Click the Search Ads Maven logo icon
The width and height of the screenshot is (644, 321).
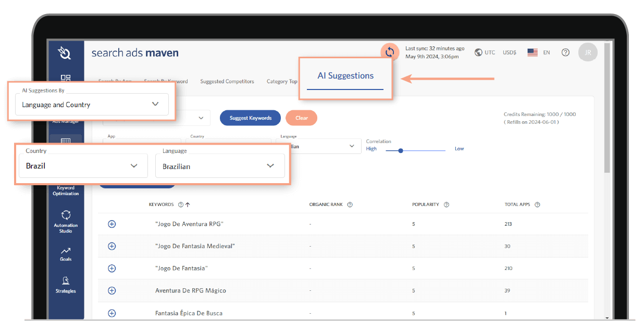[65, 53]
